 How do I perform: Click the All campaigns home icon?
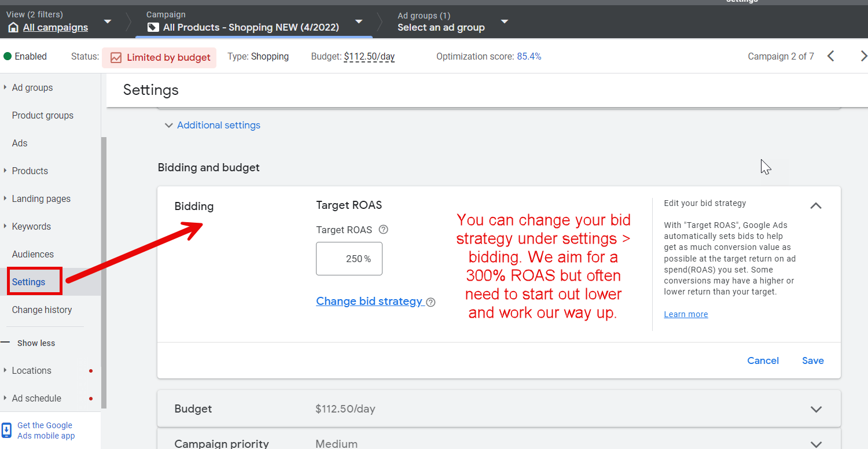(13, 28)
